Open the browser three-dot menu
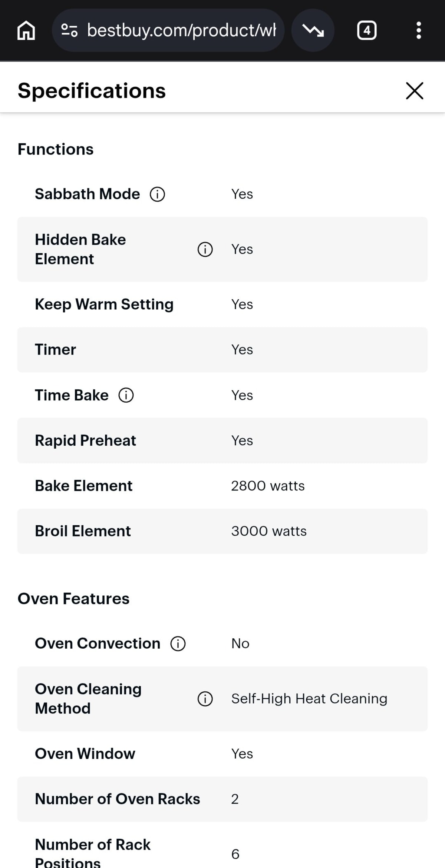The height and width of the screenshot is (868, 445). [419, 30]
